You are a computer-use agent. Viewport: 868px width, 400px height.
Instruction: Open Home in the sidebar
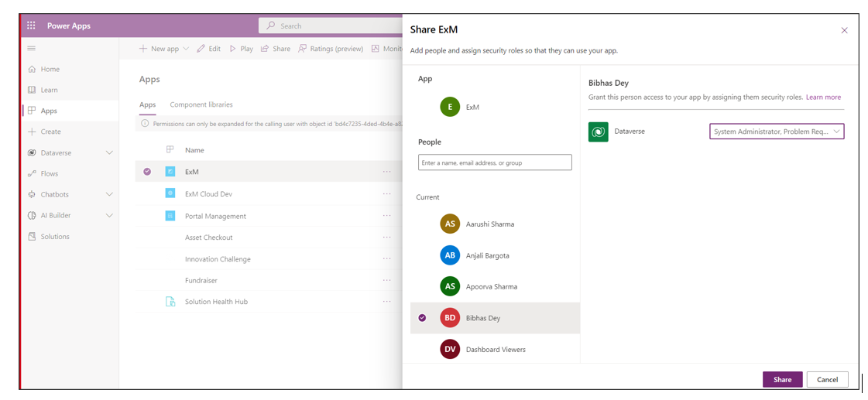click(x=50, y=69)
